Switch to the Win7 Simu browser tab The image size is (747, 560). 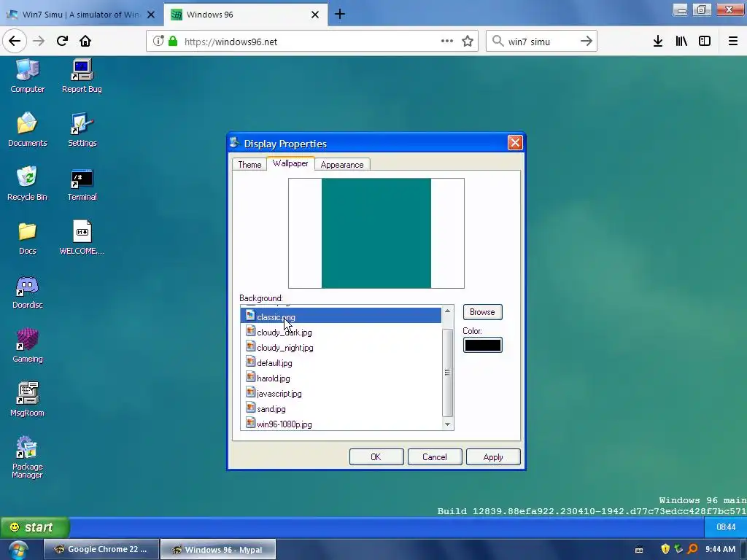pos(82,15)
